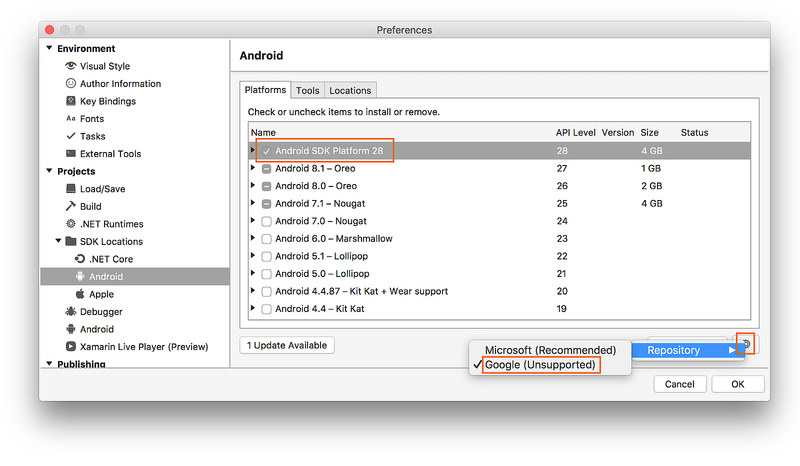Image resolution: width=800 pixels, height=466 pixels.
Task: Click the Apple logo icon under SDK Locations
Action: (80, 294)
